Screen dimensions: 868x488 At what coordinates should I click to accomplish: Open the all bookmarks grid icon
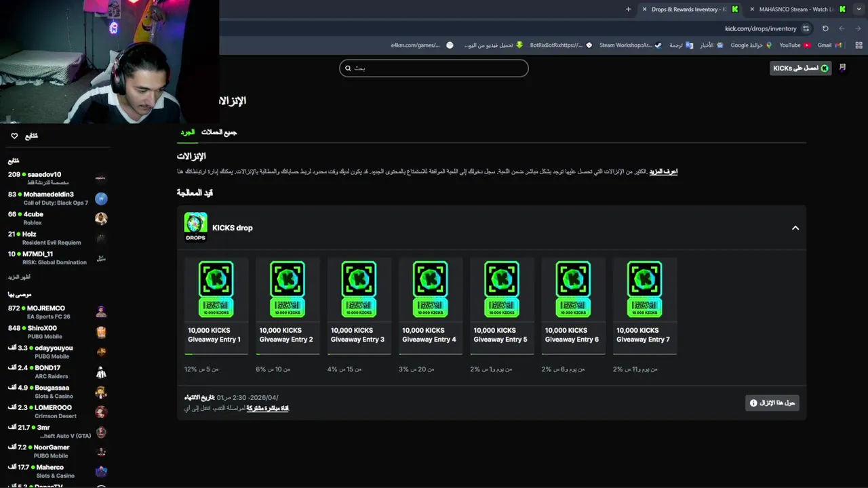[859, 45]
